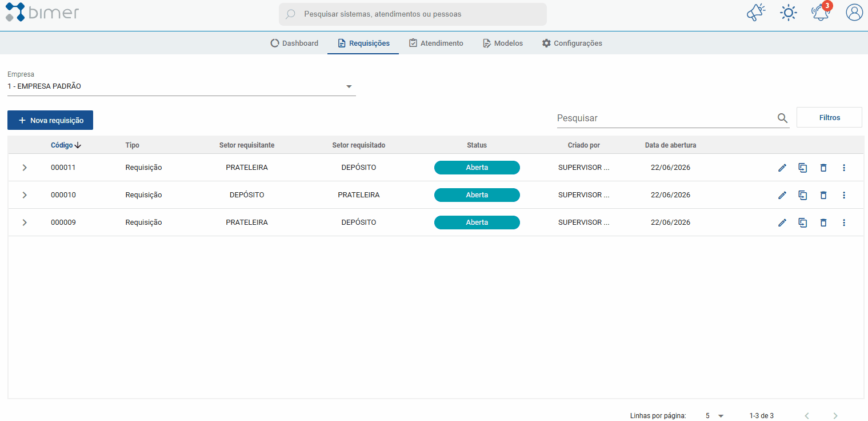Go to the Atendimento tab
868x421 pixels.
pyautogui.click(x=436, y=43)
